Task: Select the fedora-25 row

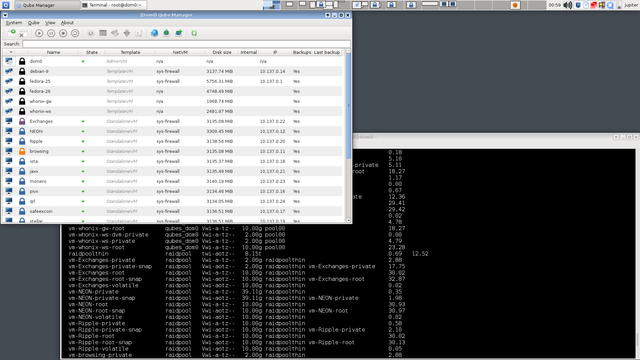Action: [173, 81]
